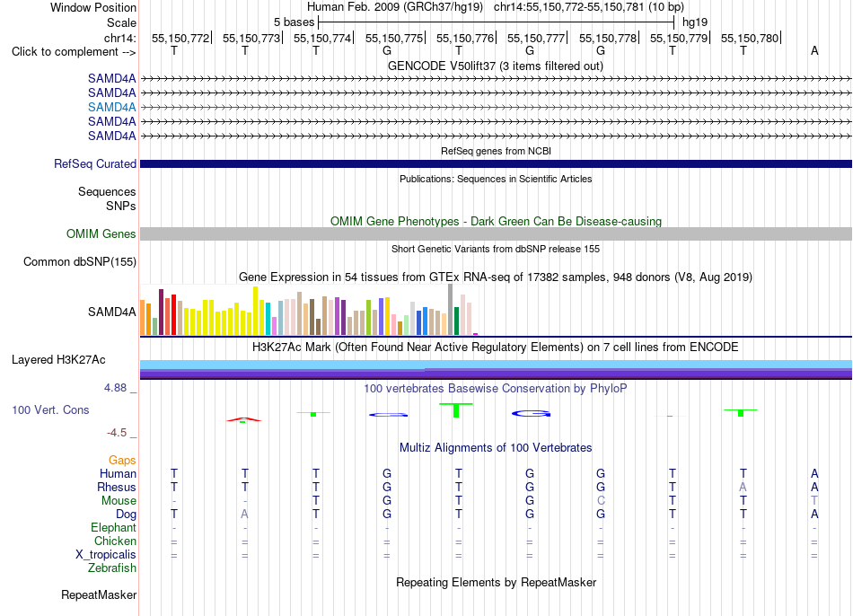Viewport: 853px width, 616px height.
Task: Open "GENCODE V50lift37 (3 items filtered out)" track title
Action: click(x=495, y=66)
